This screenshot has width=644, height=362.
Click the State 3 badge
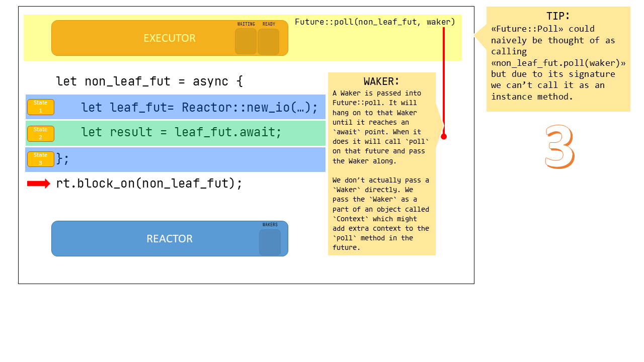pyautogui.click(x=41, y=159)
